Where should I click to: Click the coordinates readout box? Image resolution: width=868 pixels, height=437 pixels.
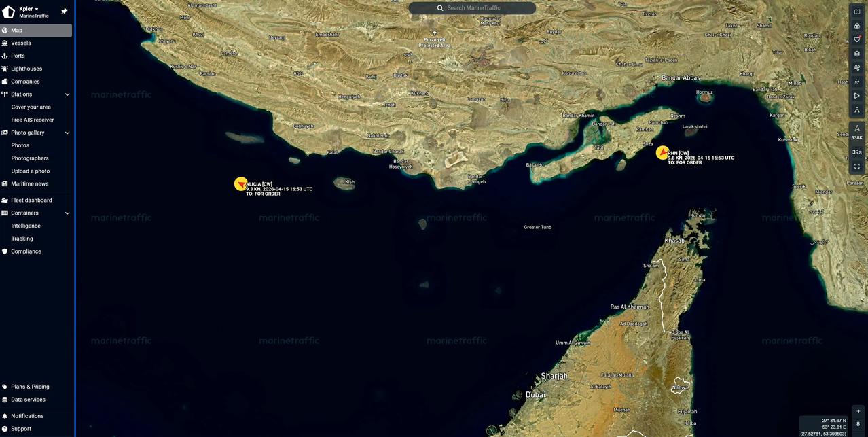823,427
